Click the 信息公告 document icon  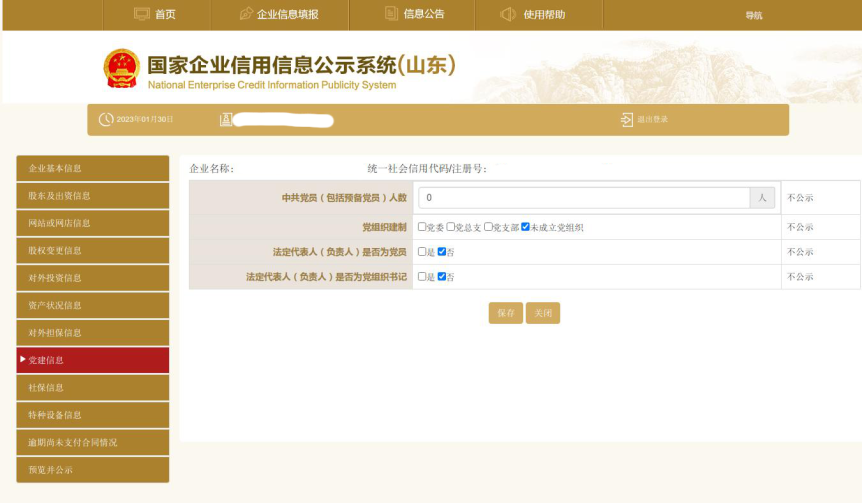coord(391,14)
